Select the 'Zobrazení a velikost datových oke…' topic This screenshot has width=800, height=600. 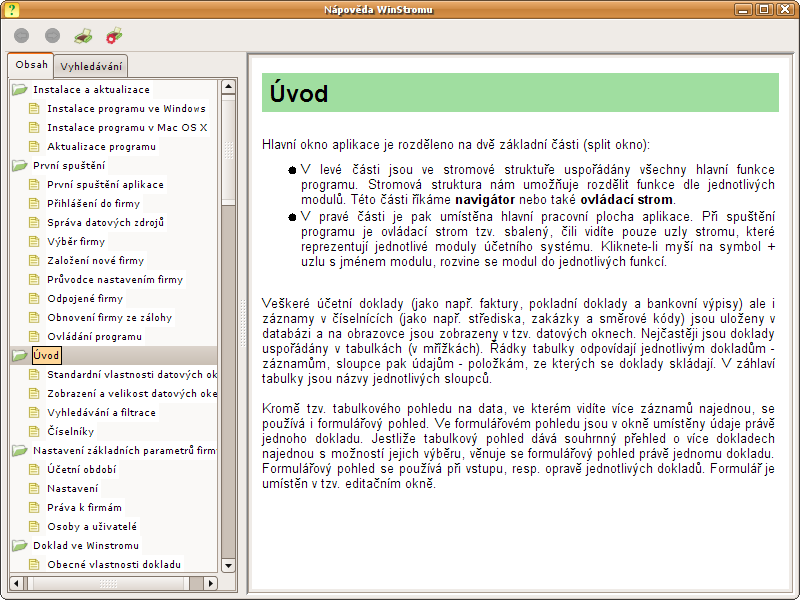point(132,393)
